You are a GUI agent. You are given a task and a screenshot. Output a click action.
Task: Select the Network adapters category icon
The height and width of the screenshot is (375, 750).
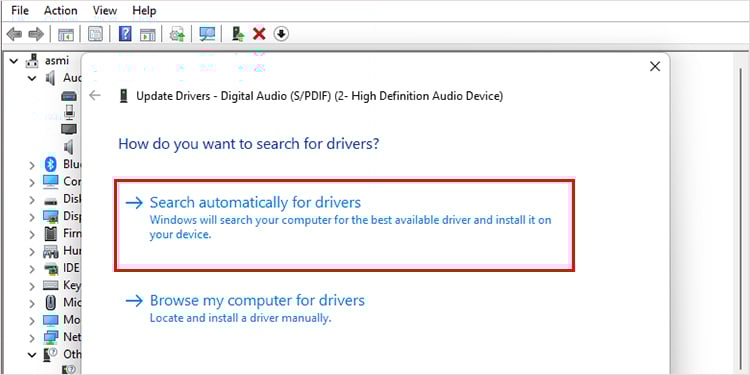[51, 337]
